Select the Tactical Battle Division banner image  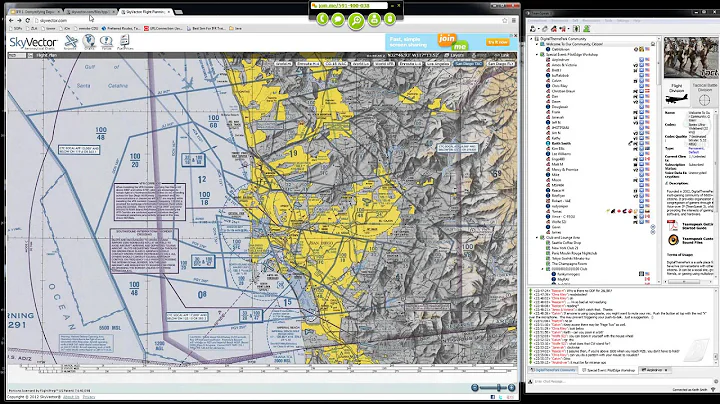(704, 94)
